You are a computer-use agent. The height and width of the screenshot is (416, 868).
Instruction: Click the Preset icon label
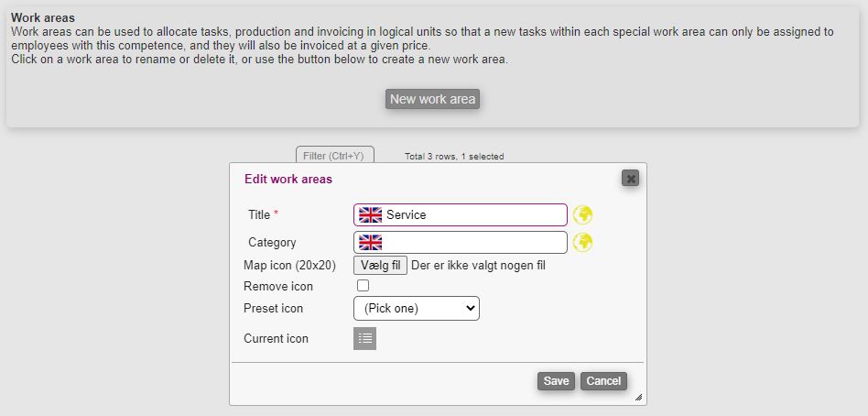click(273, 309)
